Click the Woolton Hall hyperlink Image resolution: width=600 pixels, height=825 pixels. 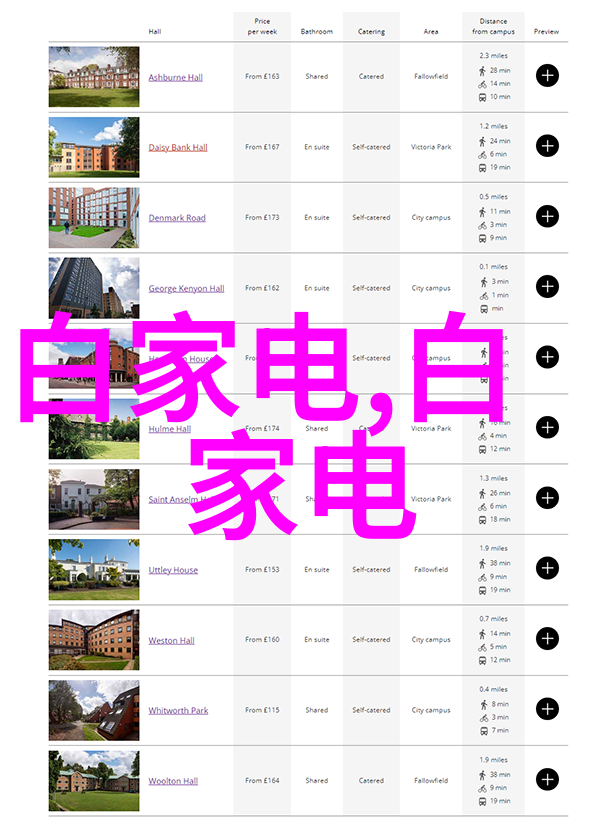point(173,781)
